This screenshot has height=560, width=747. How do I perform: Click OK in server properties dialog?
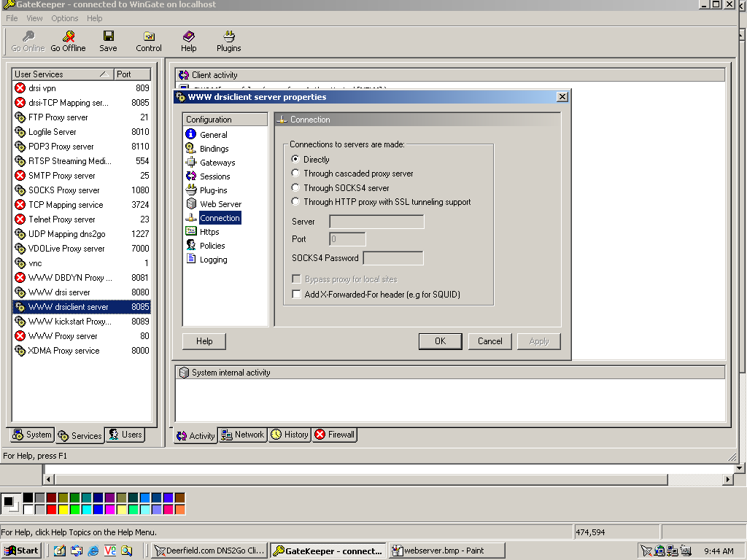point(440,341)
